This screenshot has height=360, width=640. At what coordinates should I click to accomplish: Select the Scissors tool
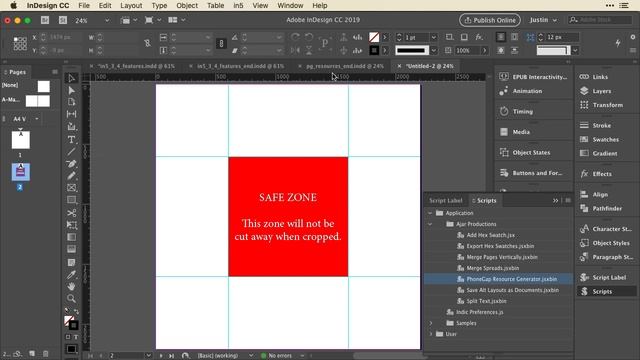(x=71, y=213)
